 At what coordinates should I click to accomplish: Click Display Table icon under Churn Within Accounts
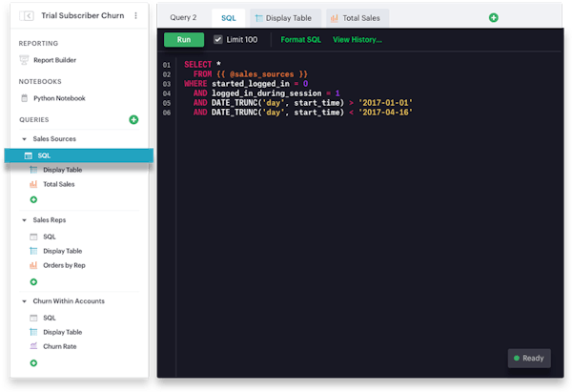click(x=33, y=332)
